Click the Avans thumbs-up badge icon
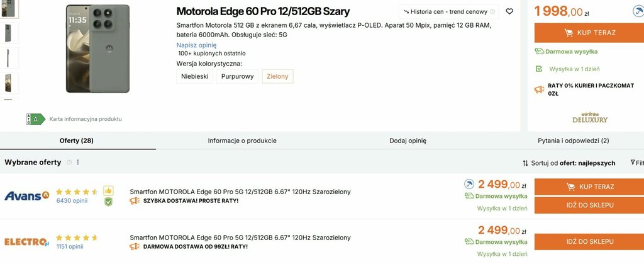Image resolution: width=644 pixels, height=264 pixels. pyautogui.click(x=108, y=190)
